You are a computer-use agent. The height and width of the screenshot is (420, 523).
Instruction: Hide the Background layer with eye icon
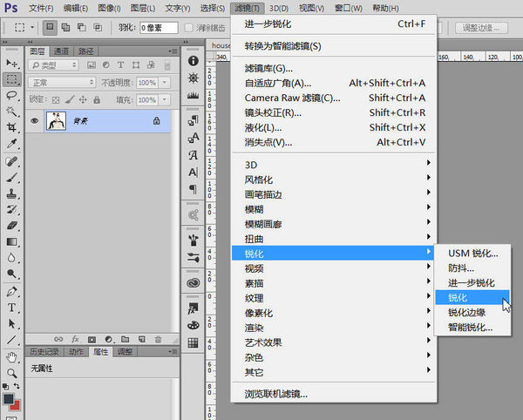tap(34, 121)
